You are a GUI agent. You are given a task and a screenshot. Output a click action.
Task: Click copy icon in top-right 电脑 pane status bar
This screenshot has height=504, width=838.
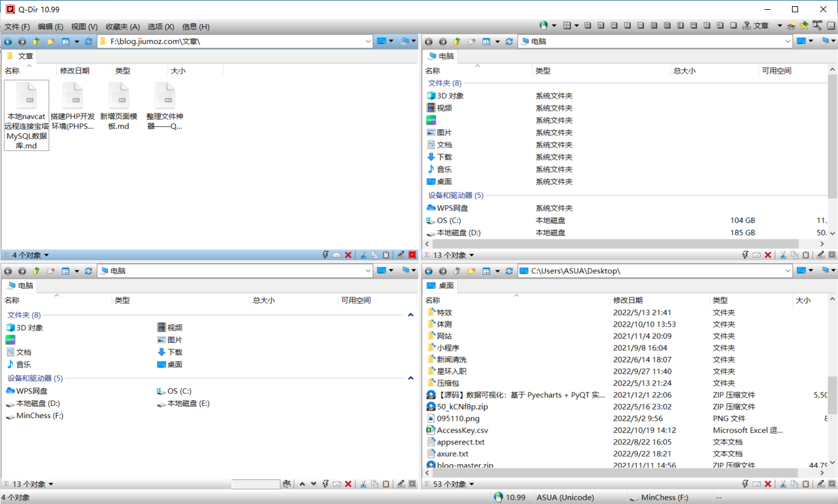click(794, 255)
